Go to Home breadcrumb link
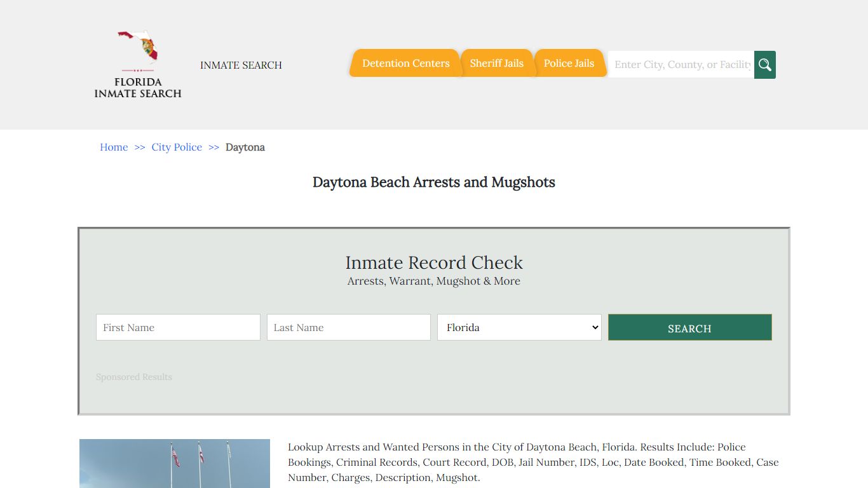 click(114, 147)
